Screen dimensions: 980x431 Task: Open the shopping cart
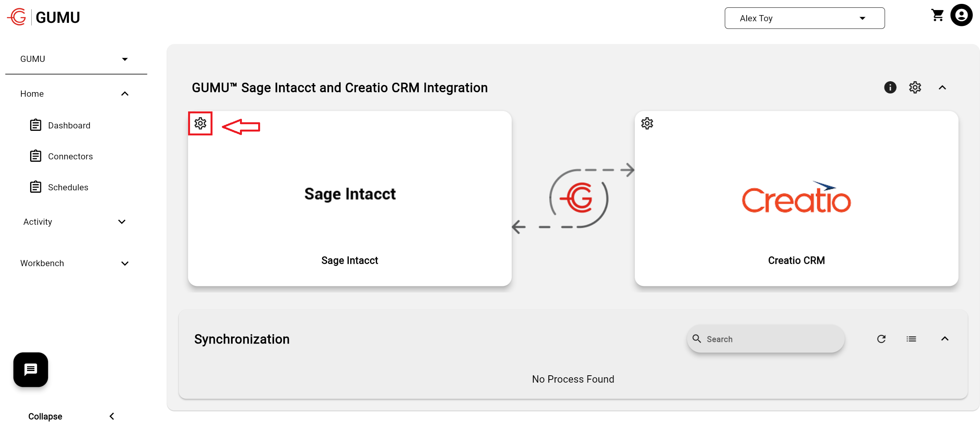pos(937,15)
